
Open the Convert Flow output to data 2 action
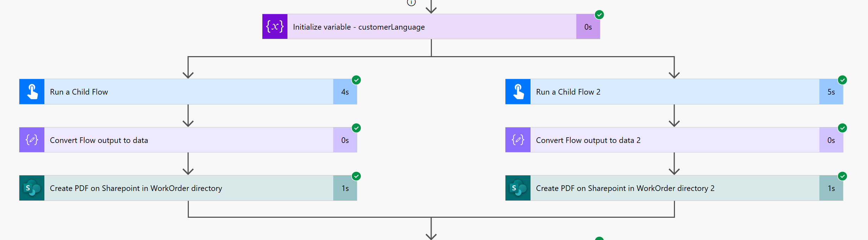click(674, 140)
